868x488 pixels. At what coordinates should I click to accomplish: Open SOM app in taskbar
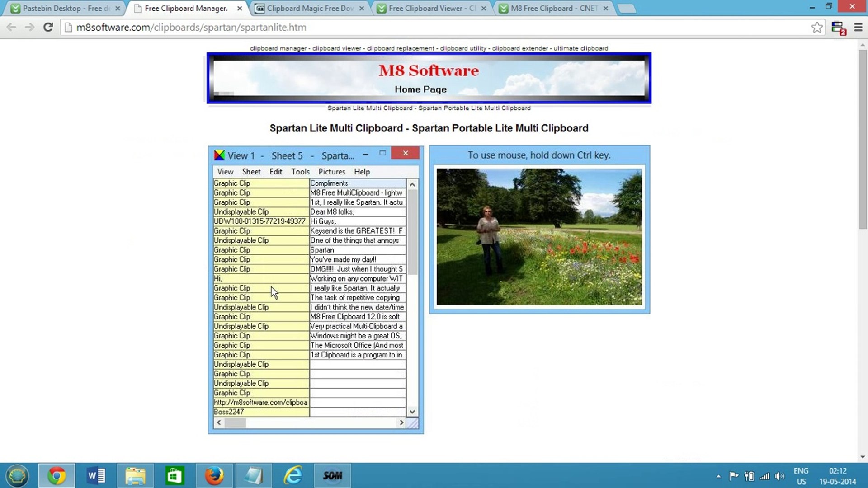pyautogui.click(x=332, y=475)
